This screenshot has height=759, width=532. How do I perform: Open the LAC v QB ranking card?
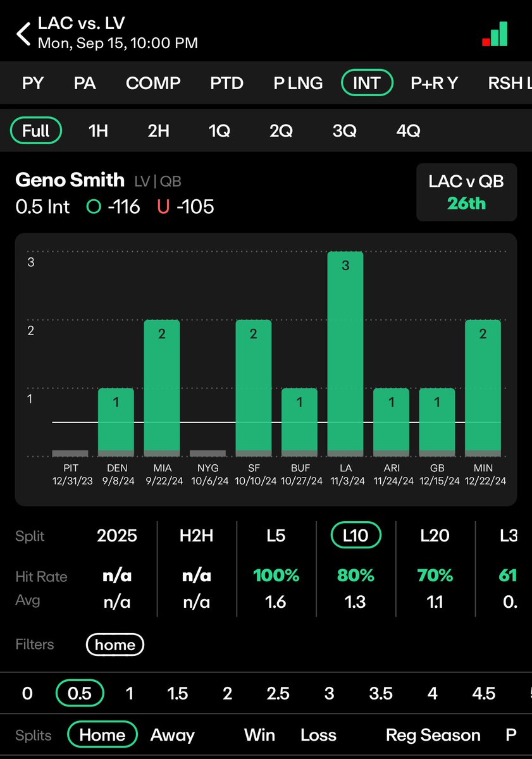(466, 192)
